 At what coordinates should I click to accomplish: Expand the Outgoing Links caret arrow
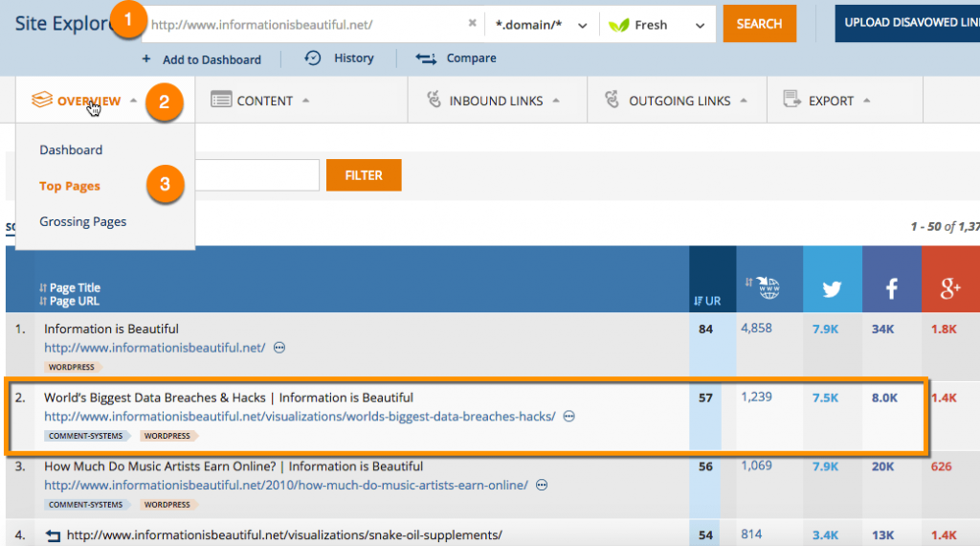click(x=743, y=101)
